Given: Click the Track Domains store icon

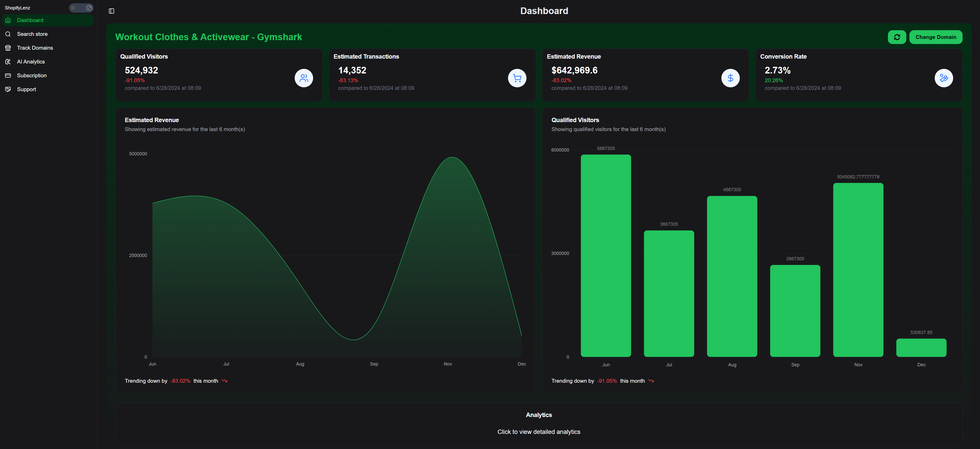Looking at the screenshot, I should (x=8, y=48).
